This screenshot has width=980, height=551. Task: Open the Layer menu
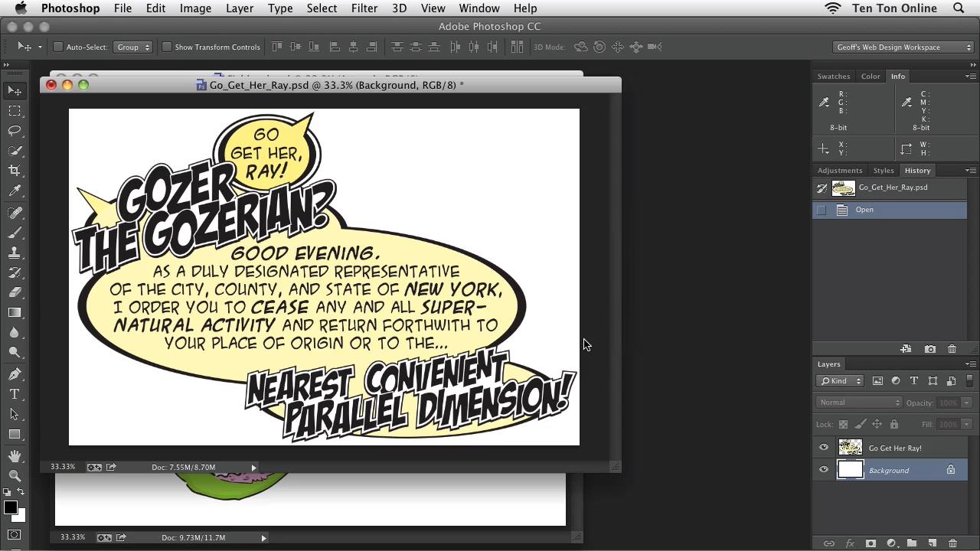point(240,8)
